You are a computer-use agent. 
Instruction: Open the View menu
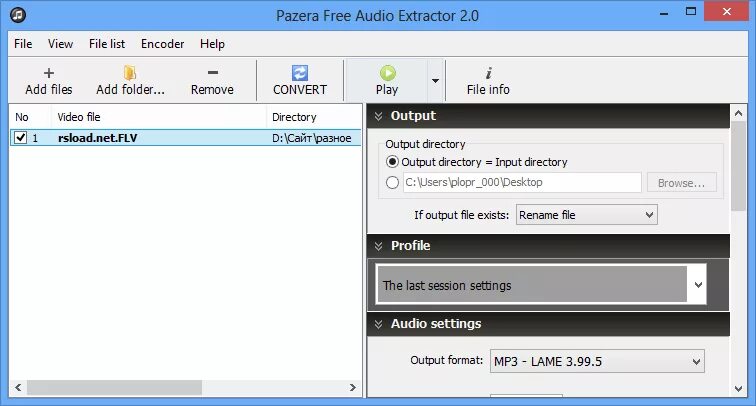(60, 44)
